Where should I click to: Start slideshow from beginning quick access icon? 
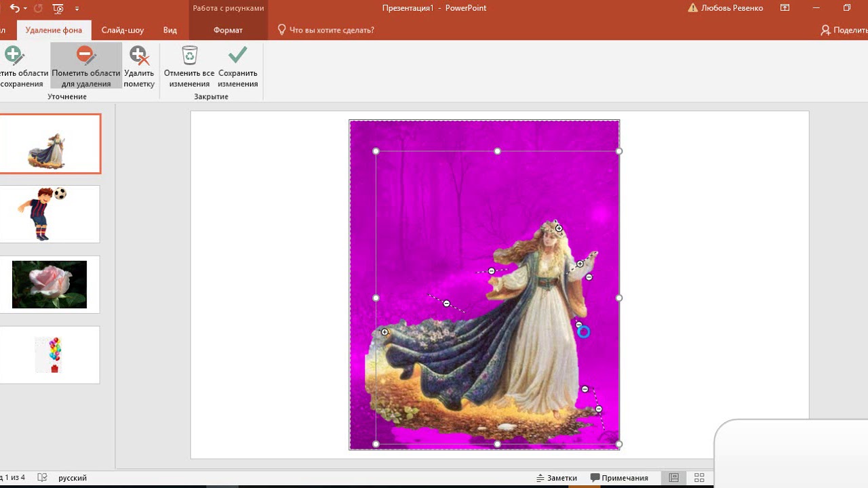pyautogui.click(x=58, y=8)
